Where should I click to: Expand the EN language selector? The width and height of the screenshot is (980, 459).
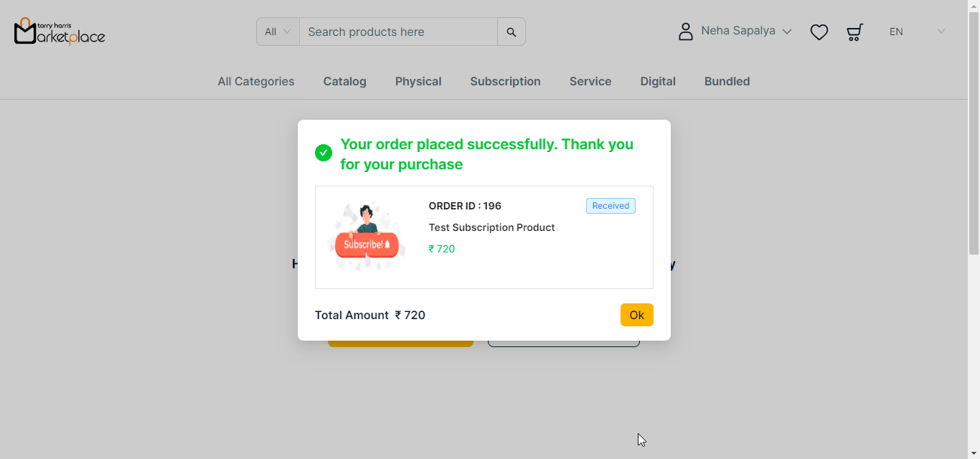(x=916, y=32)
